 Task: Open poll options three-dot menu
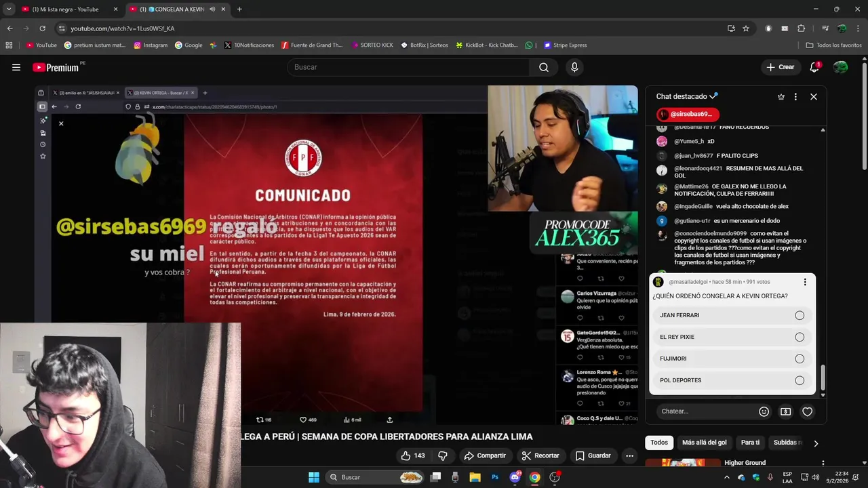click(805, 282)
